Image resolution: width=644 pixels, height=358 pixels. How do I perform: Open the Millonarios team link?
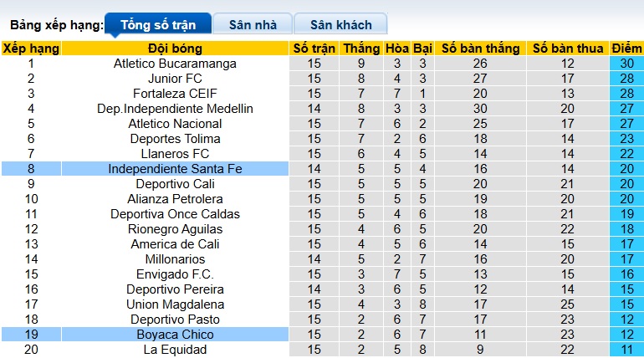point(175,259)
